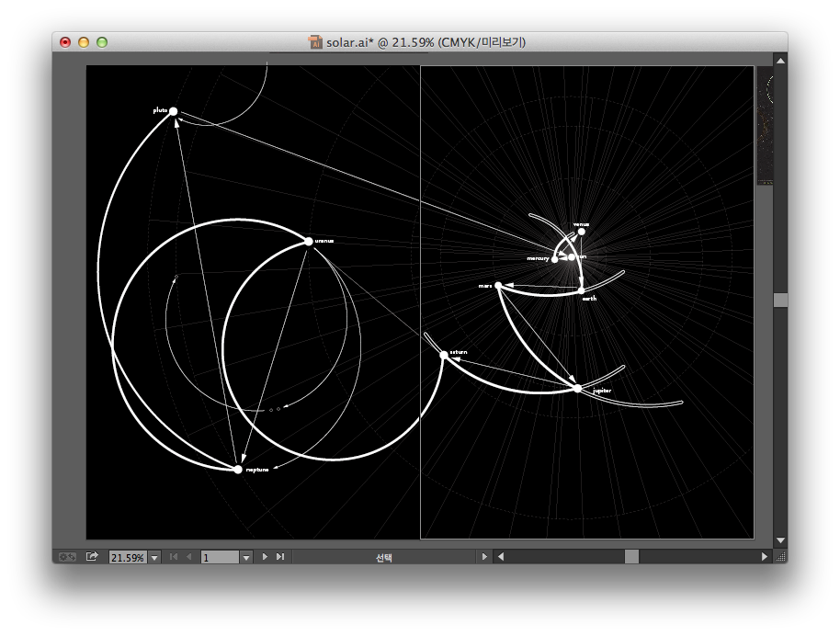Go to the previous artboard
Viewport: 840px width, 636px height.
pyautogui.click(x=189, y=557)
